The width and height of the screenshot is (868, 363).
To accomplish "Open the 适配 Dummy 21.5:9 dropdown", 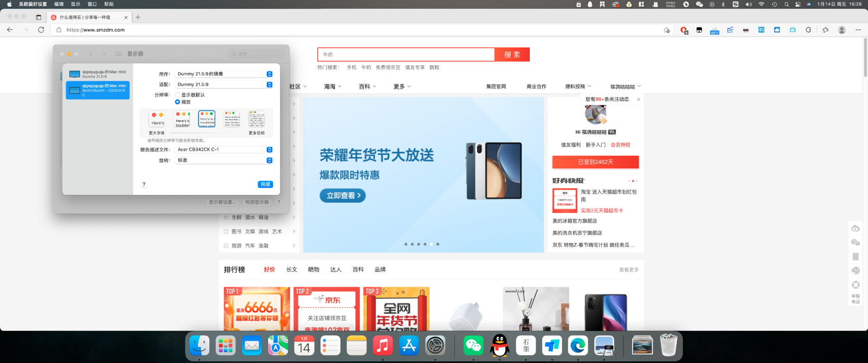I will tap(224, 84).
